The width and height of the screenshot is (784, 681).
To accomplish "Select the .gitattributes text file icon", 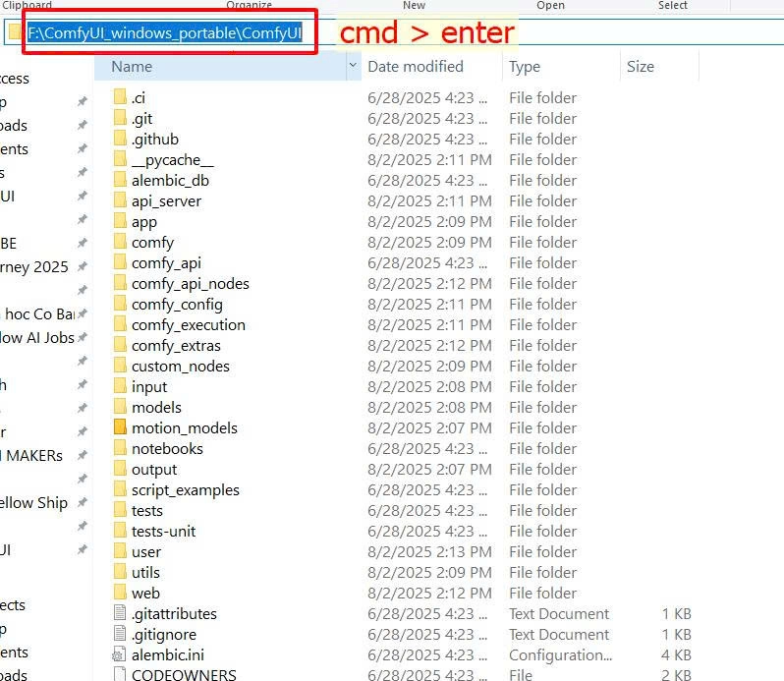I will point(120,612).
